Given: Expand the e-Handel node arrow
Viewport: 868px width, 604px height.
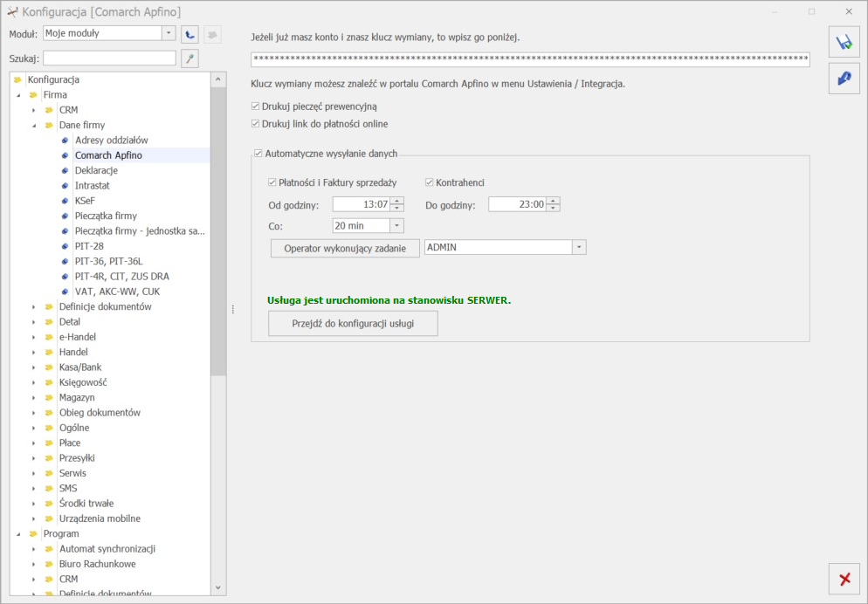Looking at the screenshot, I should pyautogui.click(x=34, y=338).
